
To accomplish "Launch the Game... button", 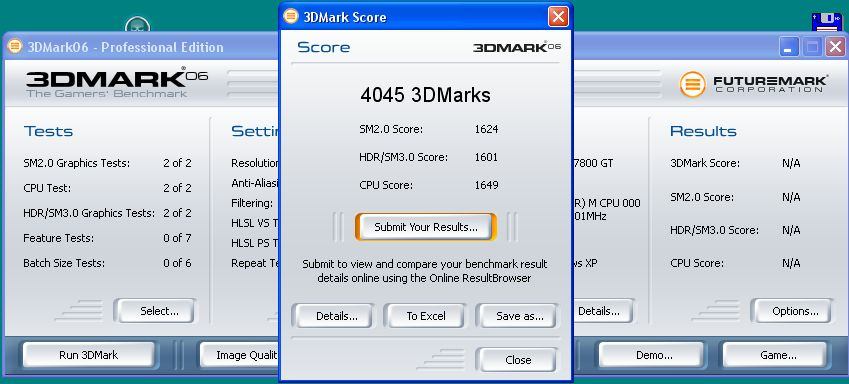I will tap(775, 355).
